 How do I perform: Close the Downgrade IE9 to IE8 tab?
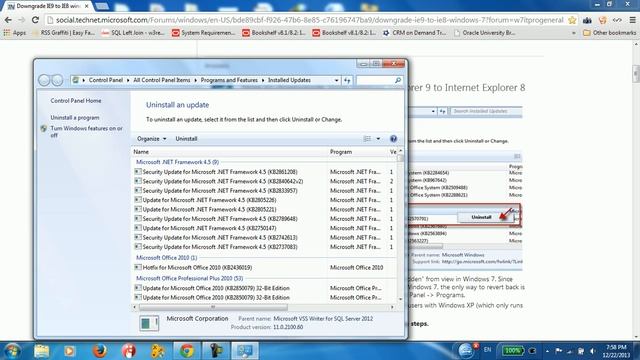tap(87, 6)
